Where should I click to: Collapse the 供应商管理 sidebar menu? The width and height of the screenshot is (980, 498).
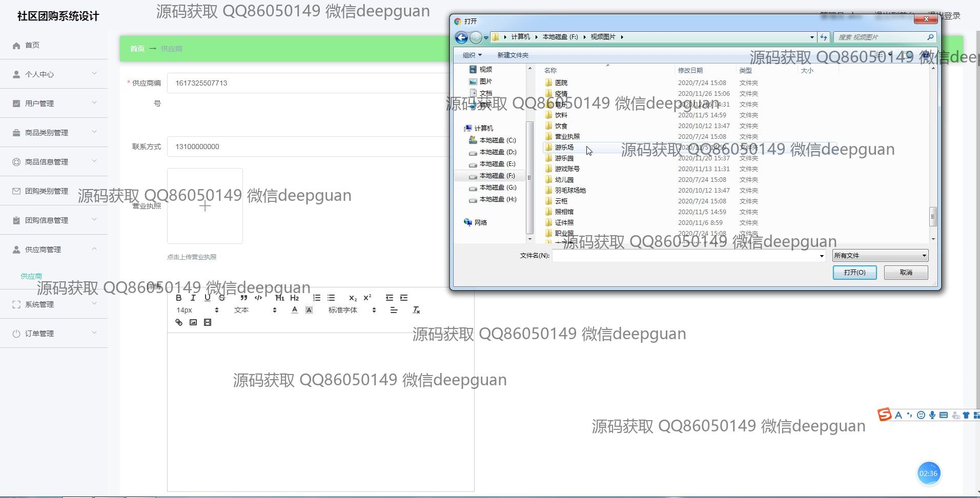pyautogui.click(x=54, y=250)
